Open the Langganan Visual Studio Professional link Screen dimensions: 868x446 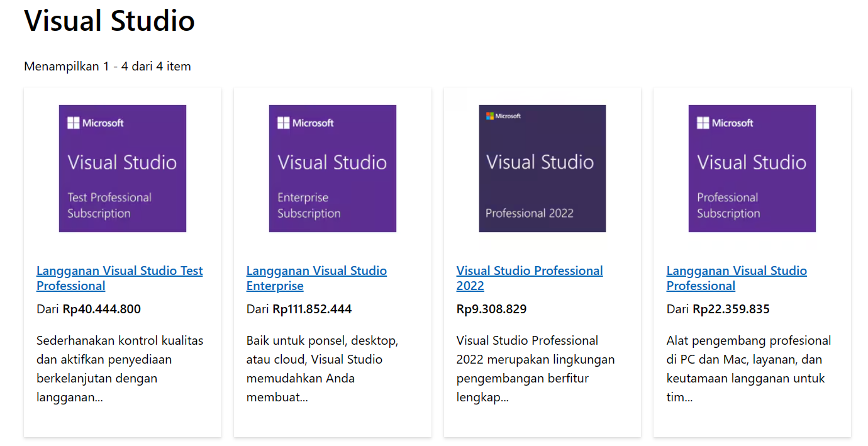pos(737,278)
